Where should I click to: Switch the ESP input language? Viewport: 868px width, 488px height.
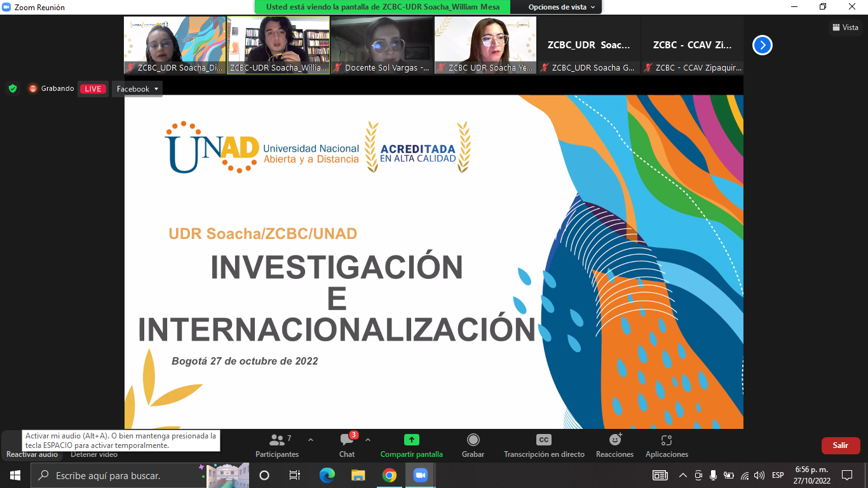[x=778, y=475]
